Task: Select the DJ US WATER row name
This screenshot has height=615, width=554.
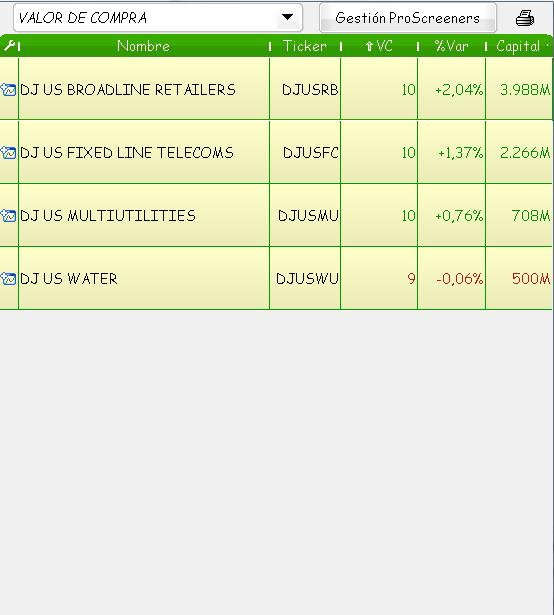Action: tap(69, 279)
